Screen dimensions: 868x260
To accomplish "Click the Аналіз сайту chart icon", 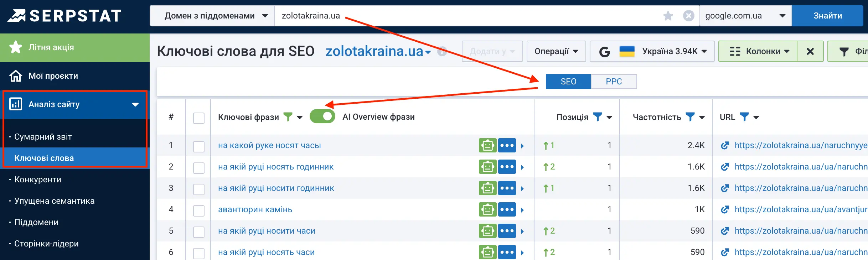I will pos(16,104).
